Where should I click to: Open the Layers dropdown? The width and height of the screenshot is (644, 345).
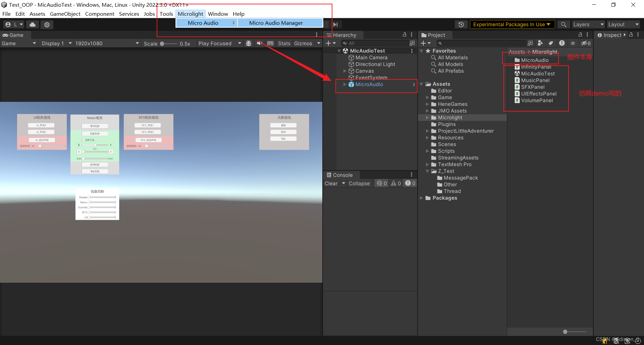588,24
